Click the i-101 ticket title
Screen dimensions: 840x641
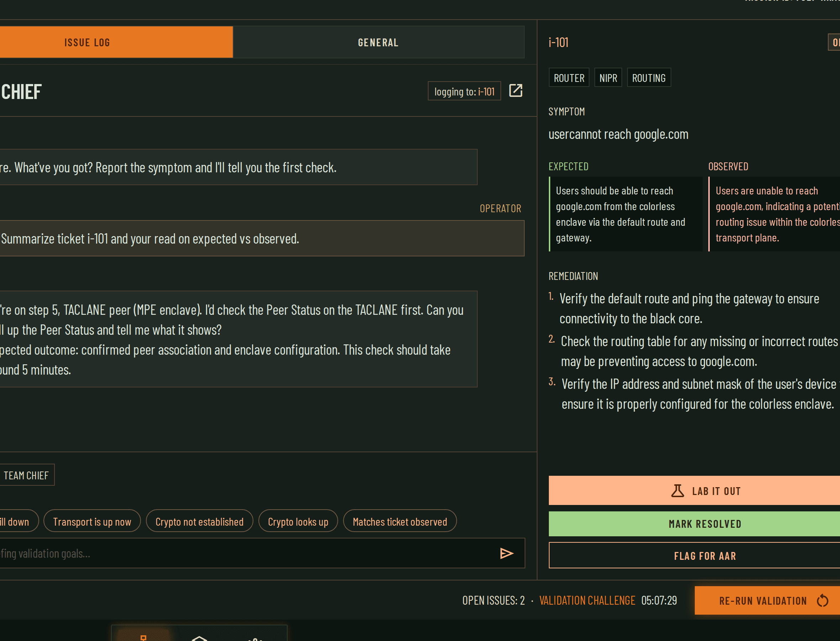click(558, 42)
